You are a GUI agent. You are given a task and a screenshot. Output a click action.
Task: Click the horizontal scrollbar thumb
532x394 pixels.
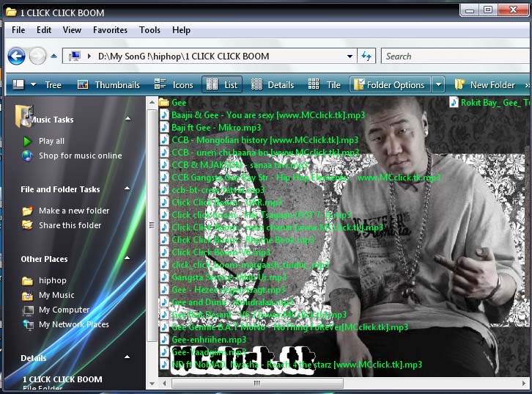pos(257,384)
